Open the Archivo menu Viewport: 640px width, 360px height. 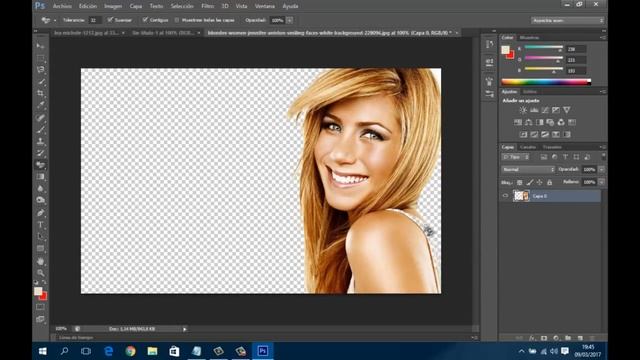(x=62, y=6)
